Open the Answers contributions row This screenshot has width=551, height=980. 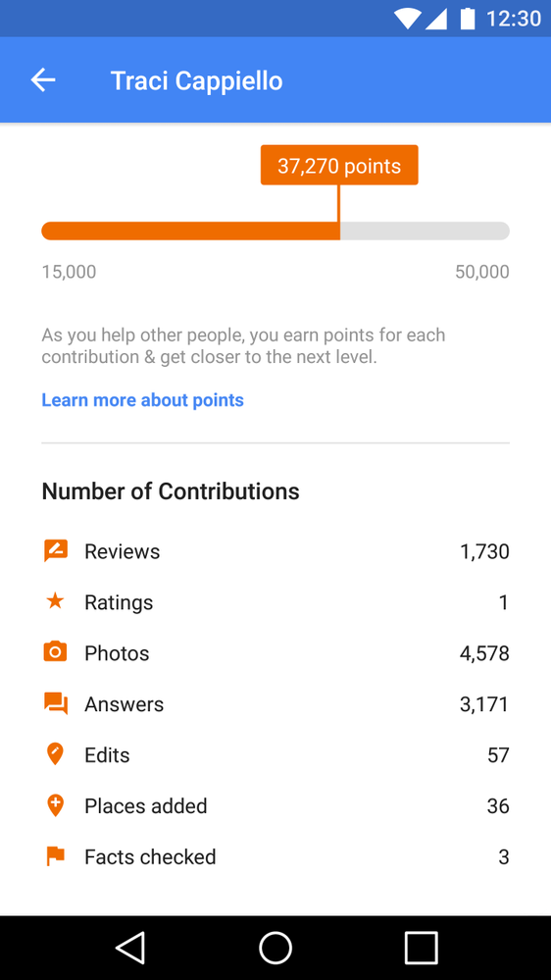(275, 704)
